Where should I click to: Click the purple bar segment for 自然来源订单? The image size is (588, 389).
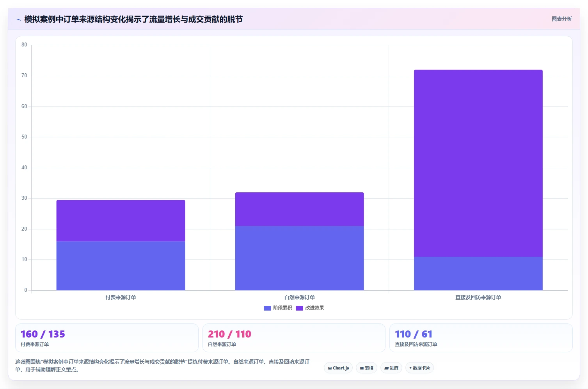click(299, 209)
